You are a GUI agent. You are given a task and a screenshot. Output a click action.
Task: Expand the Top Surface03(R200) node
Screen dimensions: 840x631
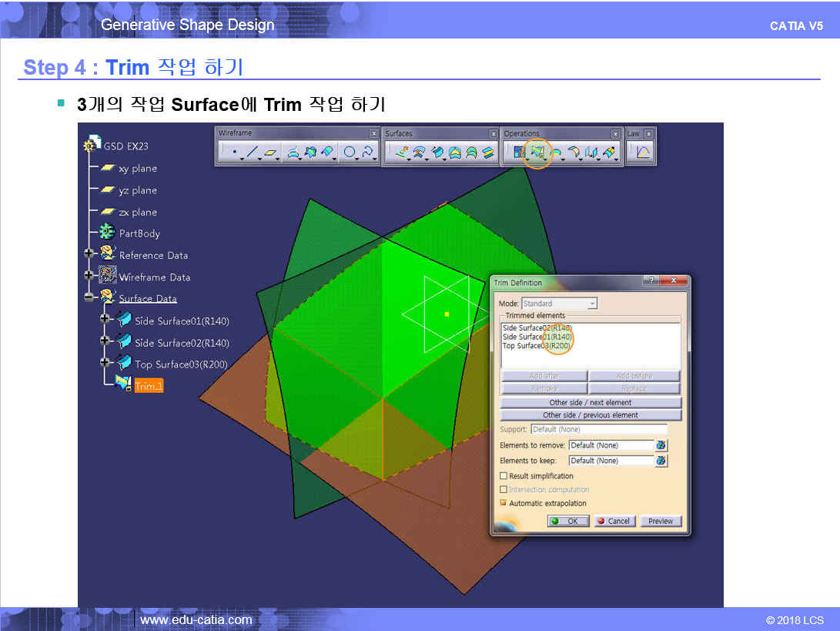(x=105, y=363)
